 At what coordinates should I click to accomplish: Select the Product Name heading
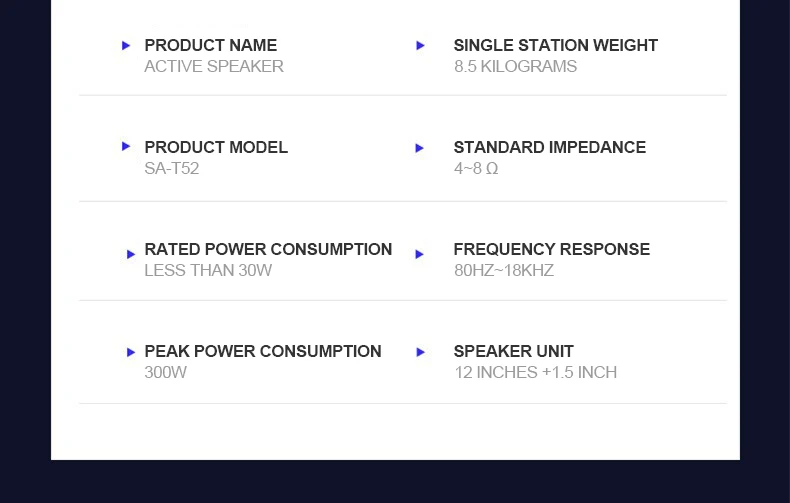[211, 45]
